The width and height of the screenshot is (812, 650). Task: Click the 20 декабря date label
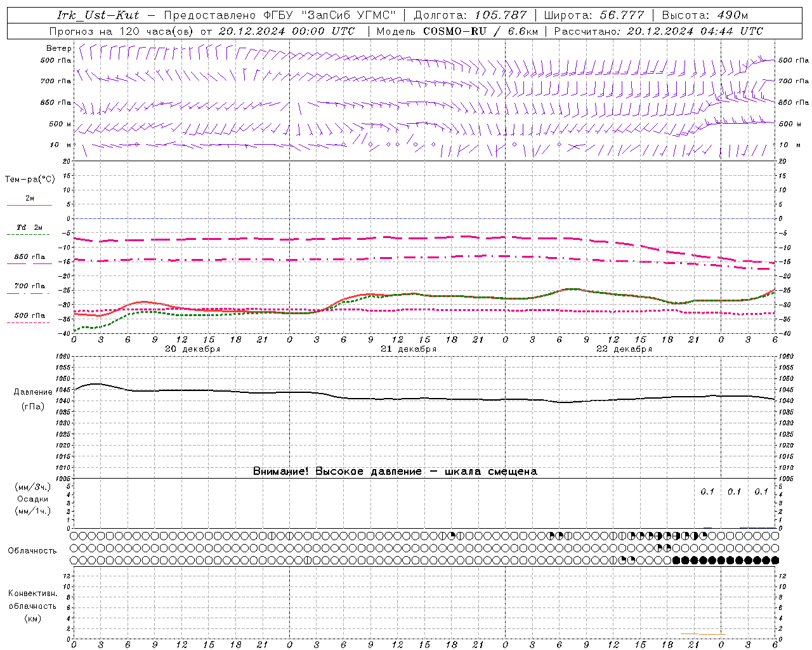193,349
